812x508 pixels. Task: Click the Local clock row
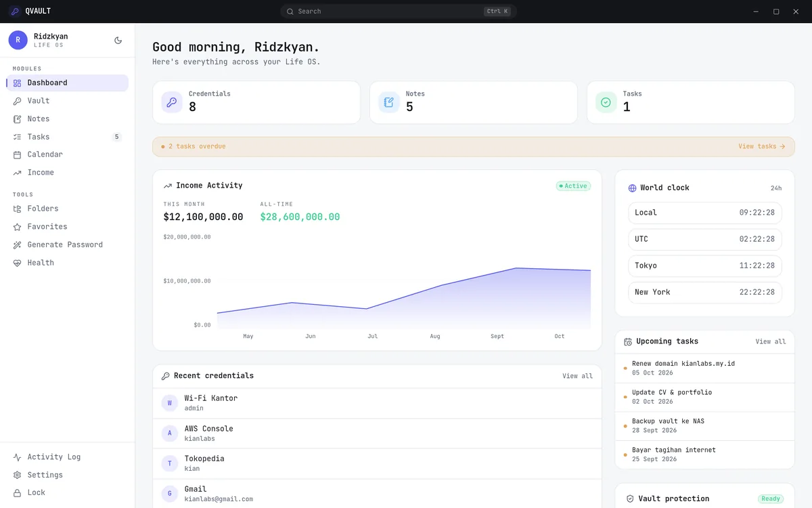(x=704, y=213)
